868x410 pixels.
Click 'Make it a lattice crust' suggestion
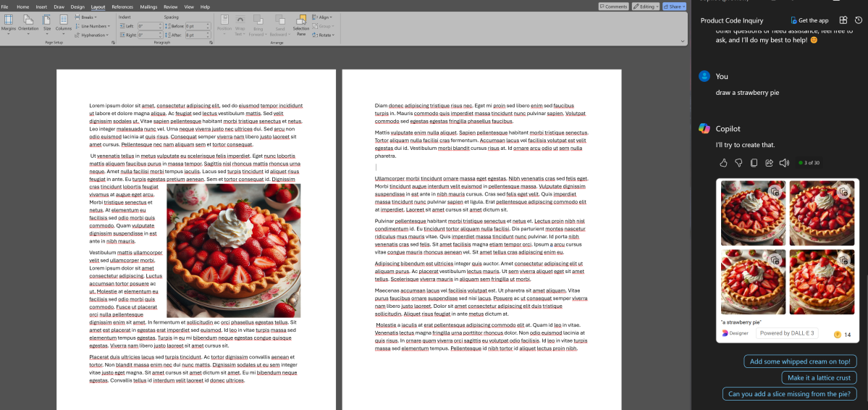click(x=819, y=378)
